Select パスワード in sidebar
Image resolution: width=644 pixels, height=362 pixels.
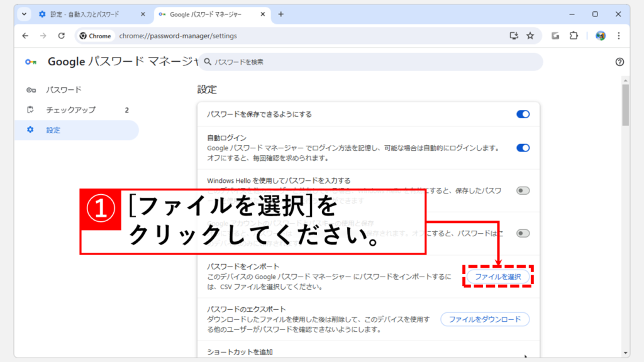pyautogui.click(x=64, y=90)
